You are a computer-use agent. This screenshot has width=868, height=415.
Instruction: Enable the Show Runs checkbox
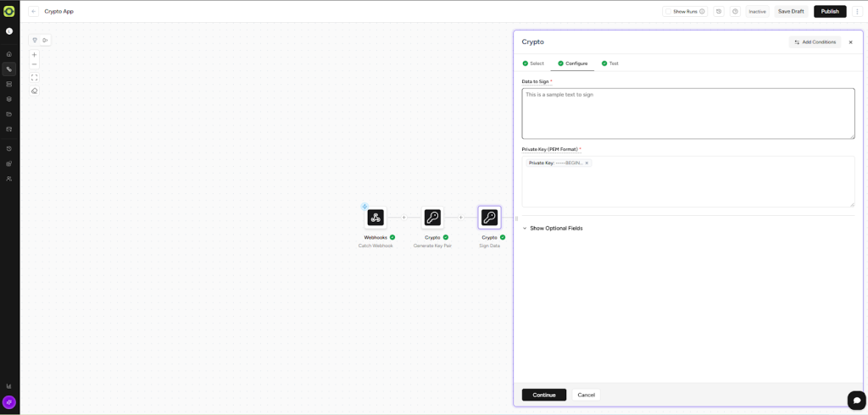click(x=669, y=12)
